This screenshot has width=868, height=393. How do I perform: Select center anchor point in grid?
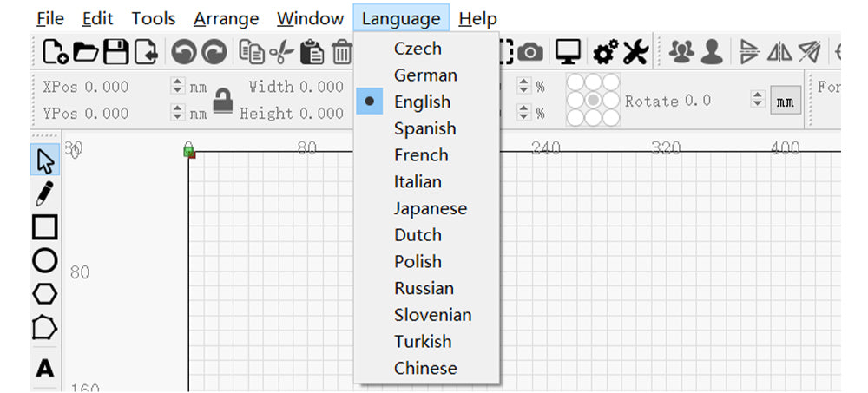pyautogui.click(x=593, y=101)
